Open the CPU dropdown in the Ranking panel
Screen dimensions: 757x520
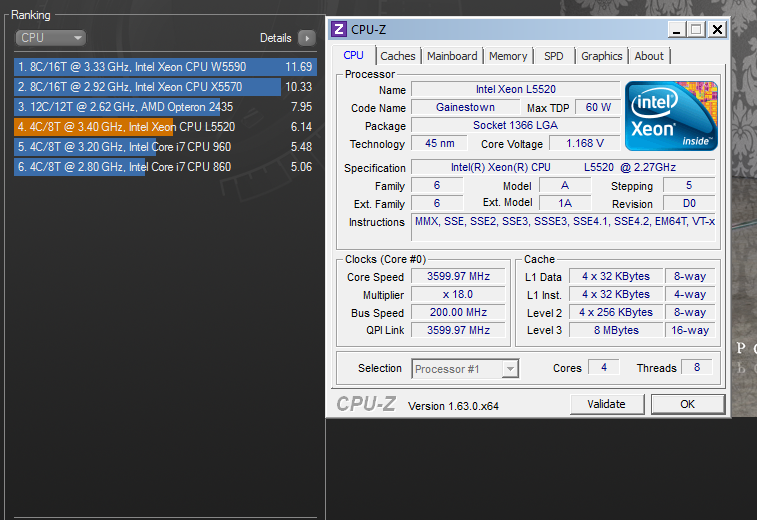(51, 38)
